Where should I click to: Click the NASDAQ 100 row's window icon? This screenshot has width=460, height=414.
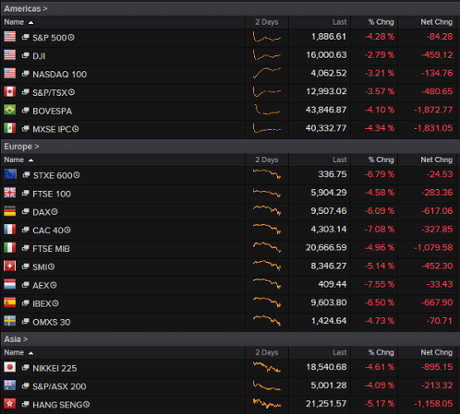click(x=25, y=74)
